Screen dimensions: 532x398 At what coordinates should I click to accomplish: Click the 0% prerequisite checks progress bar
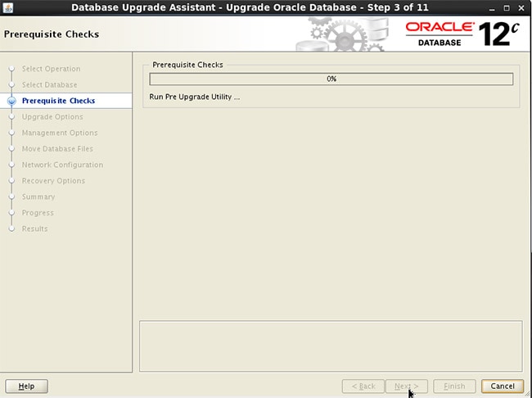tap(331, 79)
